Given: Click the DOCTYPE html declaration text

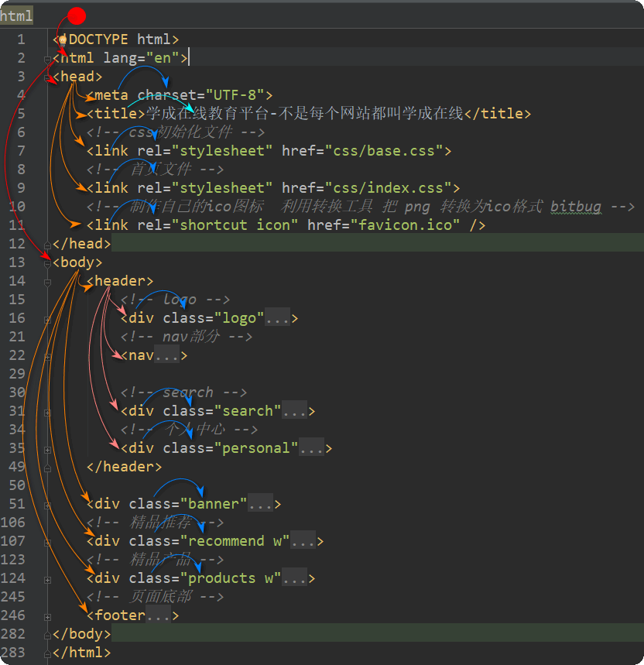Looking at the screenshot, I should coord(116,39).
